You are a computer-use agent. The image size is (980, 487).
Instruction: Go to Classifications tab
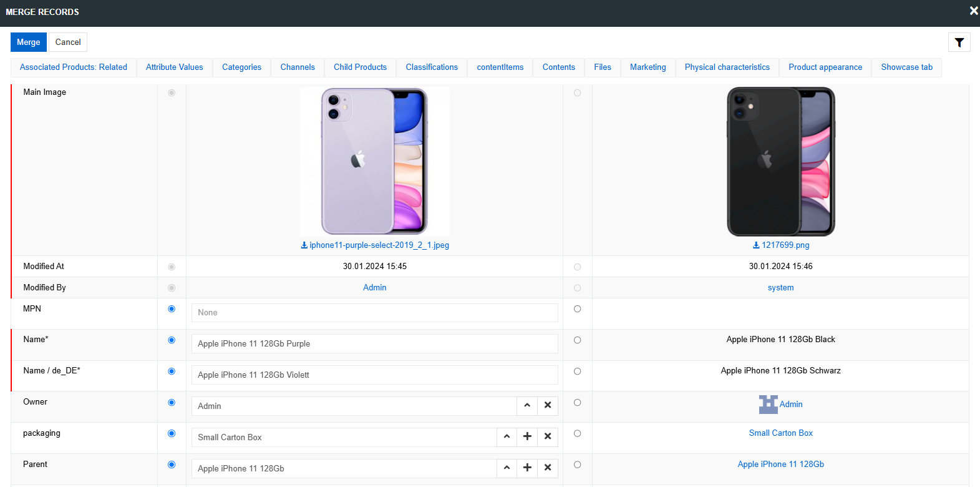coord(432,67)
